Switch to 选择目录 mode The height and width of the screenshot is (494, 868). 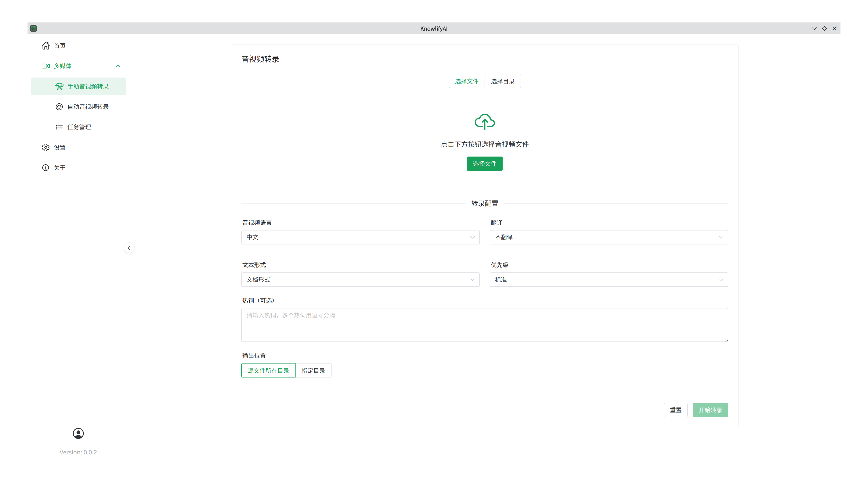(x=503, y=81)
